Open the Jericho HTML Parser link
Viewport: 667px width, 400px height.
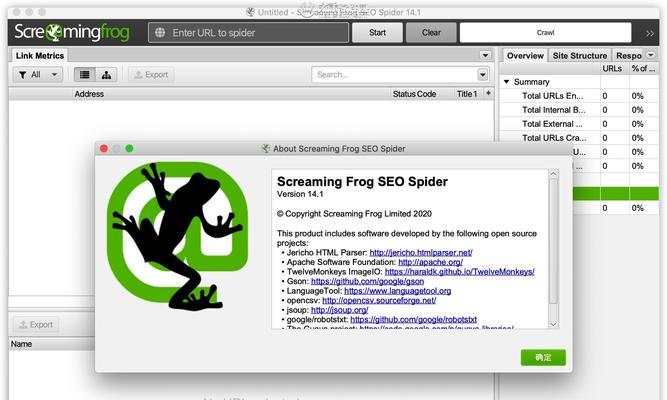click(421, 252)
